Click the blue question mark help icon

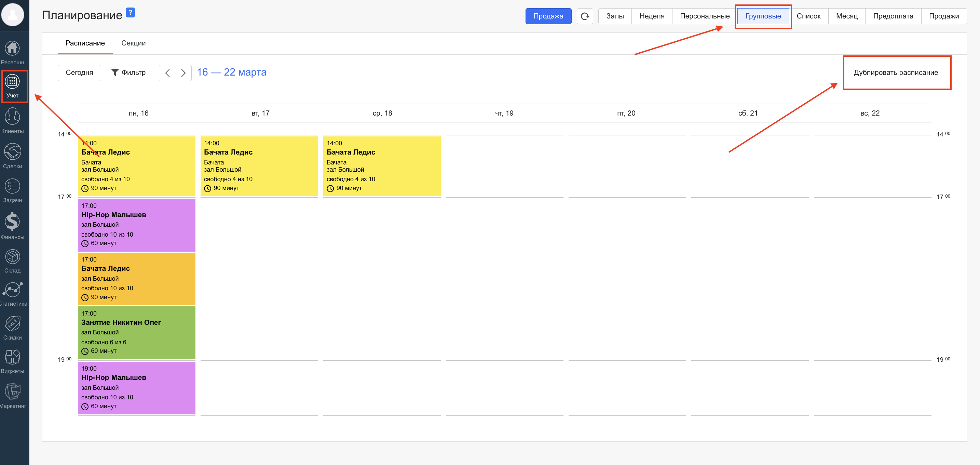130,13
